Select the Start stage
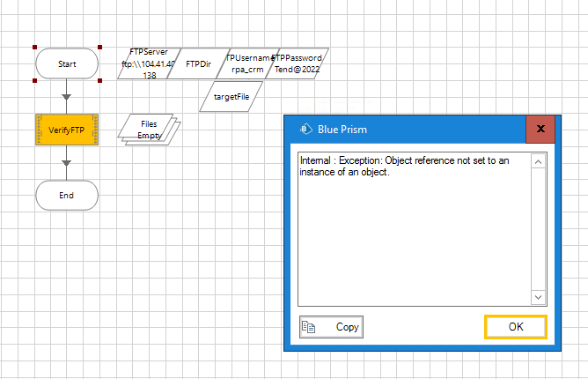This screenshot has height=379, width=588. [67, 63]
